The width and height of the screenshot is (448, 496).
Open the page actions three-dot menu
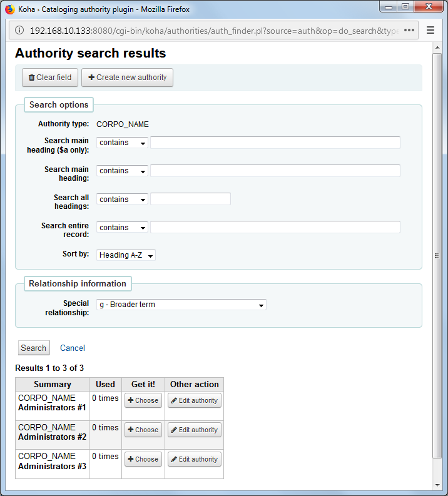click(409, 31)
